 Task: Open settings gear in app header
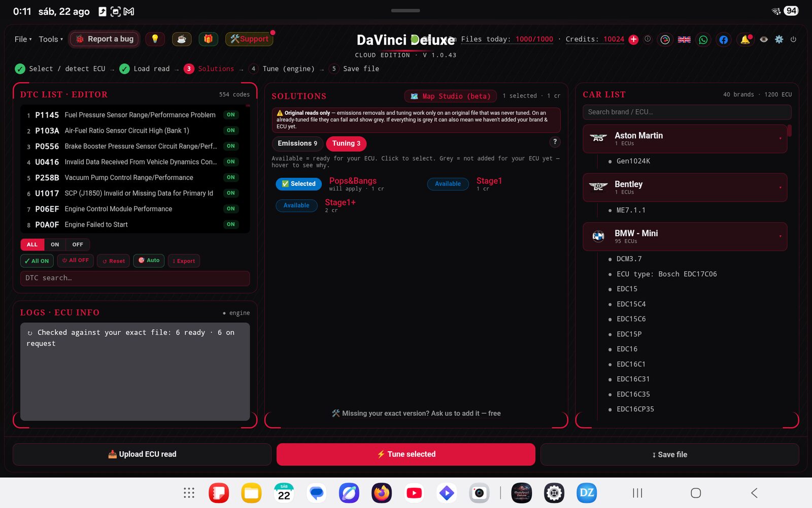(x=779, y=39)
